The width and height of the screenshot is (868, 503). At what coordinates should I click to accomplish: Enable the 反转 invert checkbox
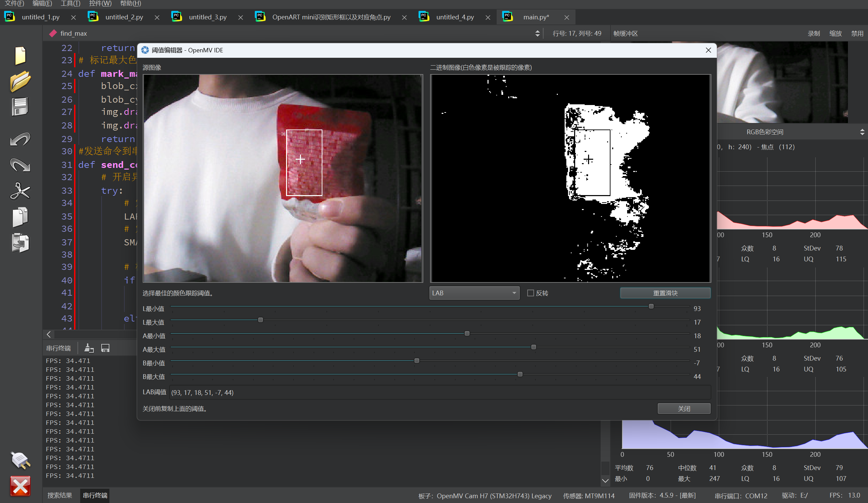click(530, 293)
